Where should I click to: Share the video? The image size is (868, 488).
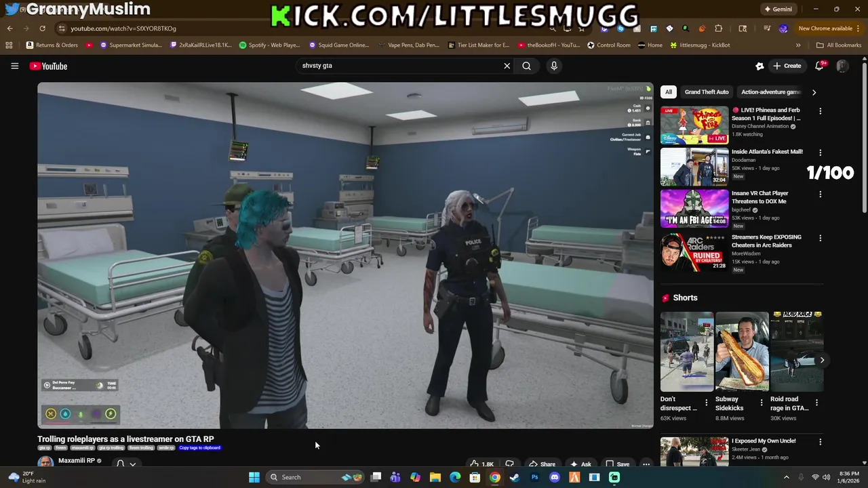coord(542,464)
